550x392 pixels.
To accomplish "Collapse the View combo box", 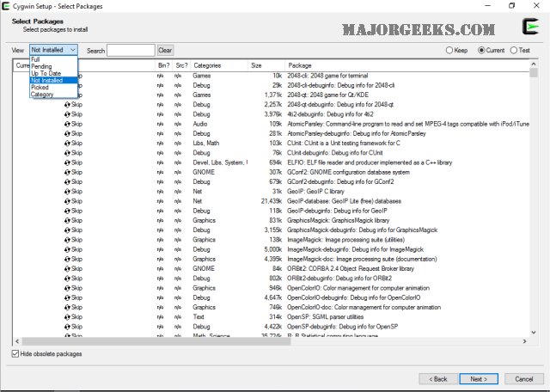I will (x=53, y=50).
